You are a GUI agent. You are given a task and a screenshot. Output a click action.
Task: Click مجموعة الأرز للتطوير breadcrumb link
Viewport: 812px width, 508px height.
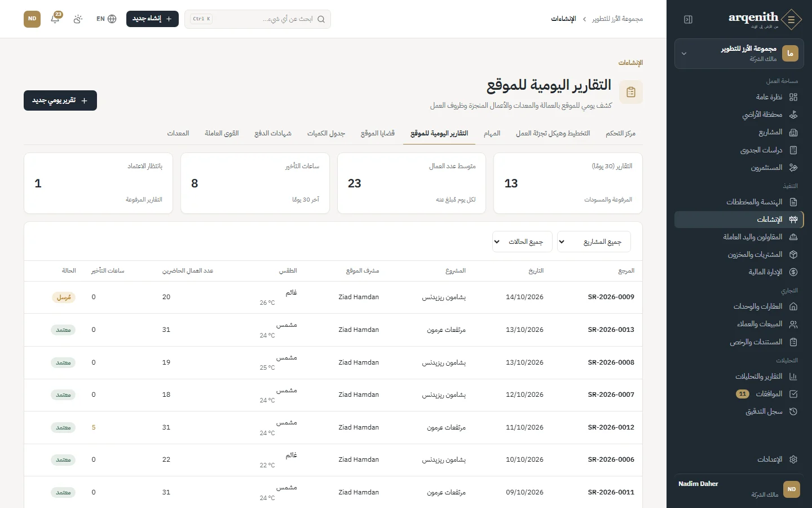[x=617, y=19]
